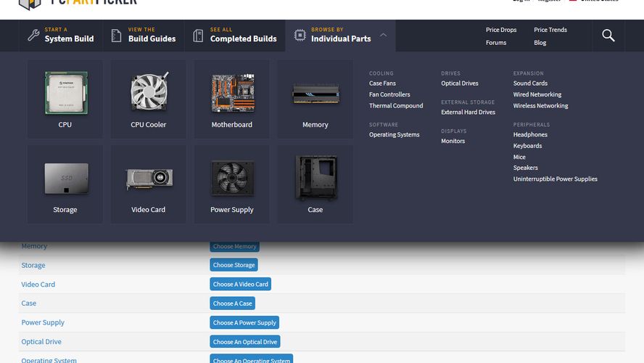Open Operating Systems under Software
The width and height of the screenshot is (644, 363).
394,134
